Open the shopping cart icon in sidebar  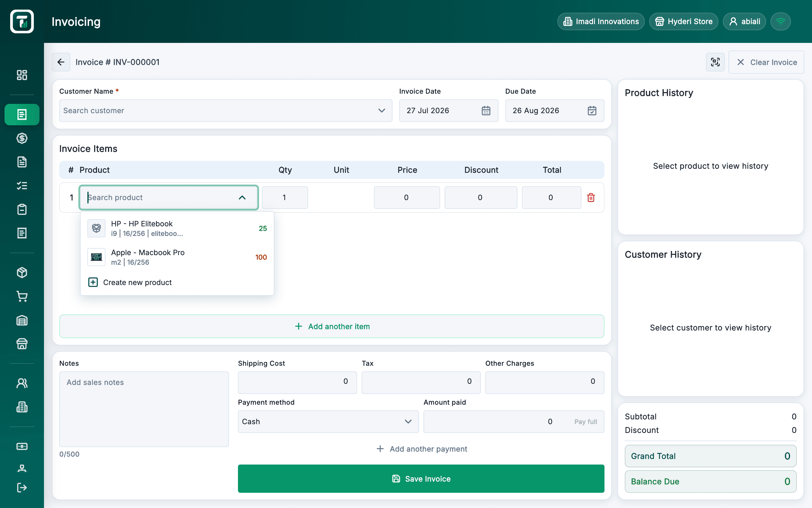(x=22, y=296)
